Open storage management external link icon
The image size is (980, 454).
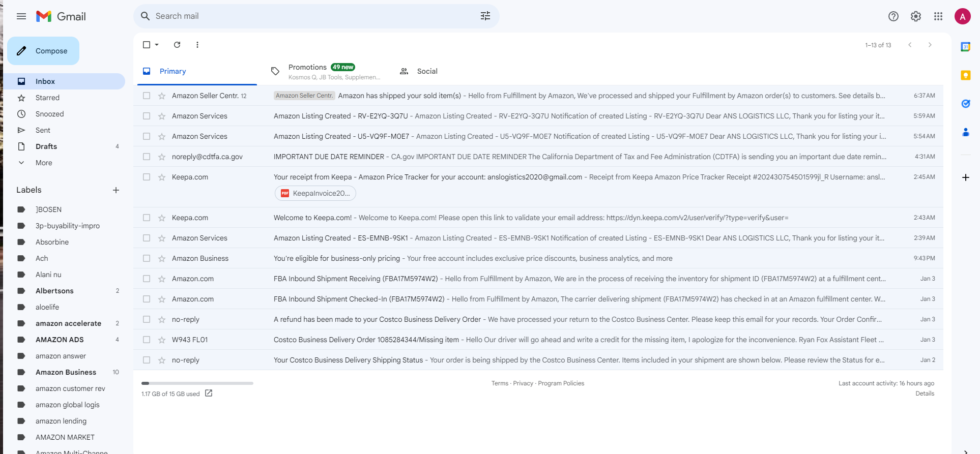click(x=209, y=394)
